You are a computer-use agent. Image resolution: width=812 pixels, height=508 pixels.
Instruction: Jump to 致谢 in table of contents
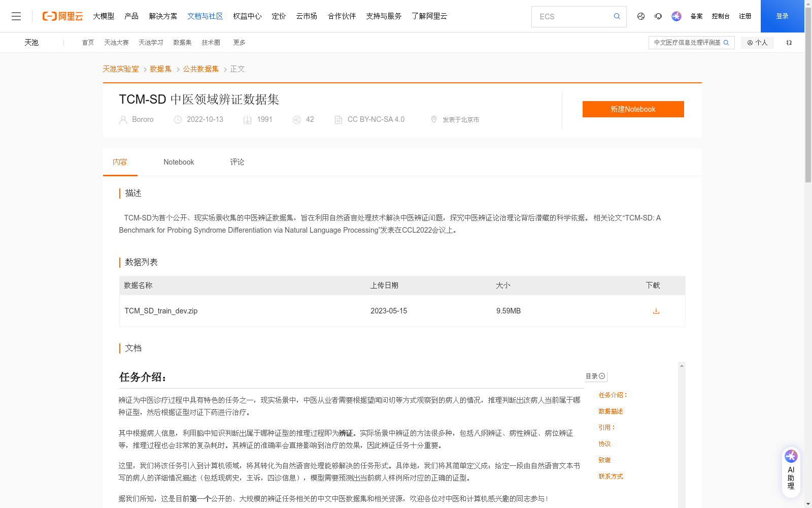(x=604, y=460)
